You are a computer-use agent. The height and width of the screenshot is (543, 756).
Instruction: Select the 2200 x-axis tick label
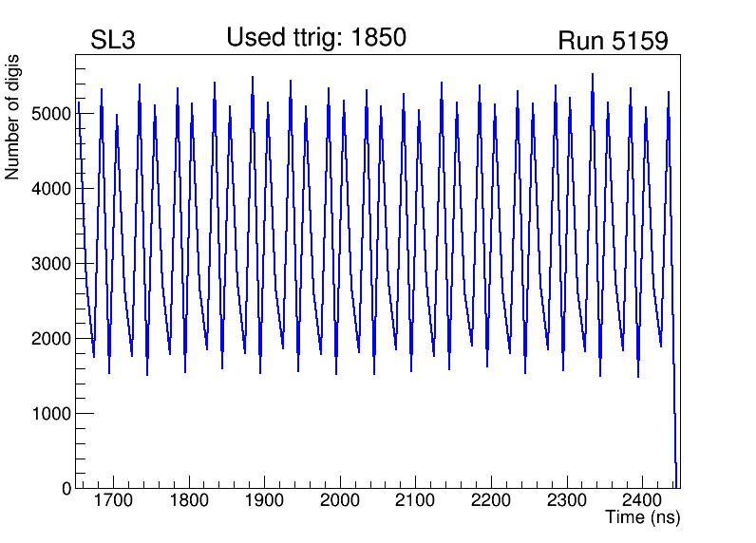point(491,501)
